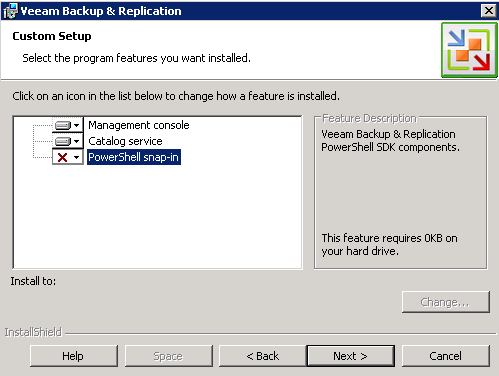Click the Management console drive icon
This screenshot has width=499, height=376.
point(63,125)
